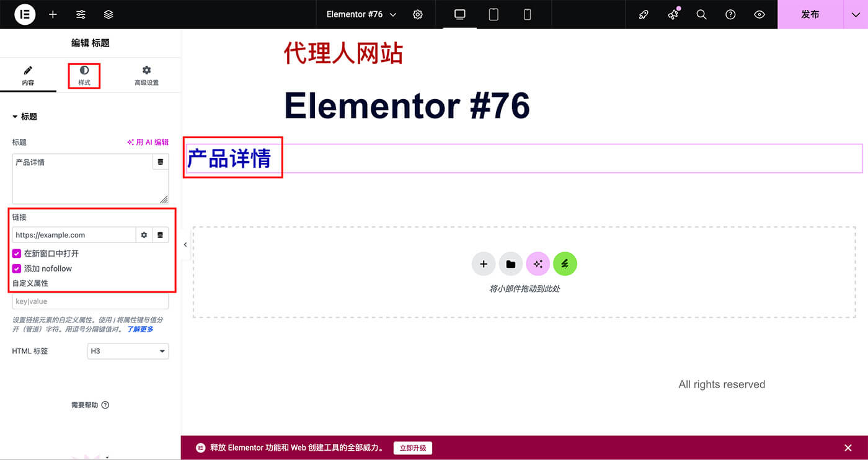Open the Elementor logo menu
868x460 pixels.
tap(25, 14)
